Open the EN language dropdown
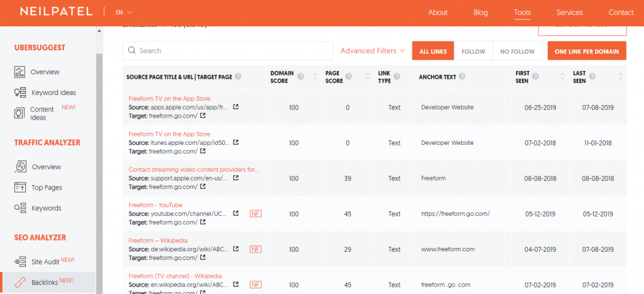 click(x=124, y=13)
